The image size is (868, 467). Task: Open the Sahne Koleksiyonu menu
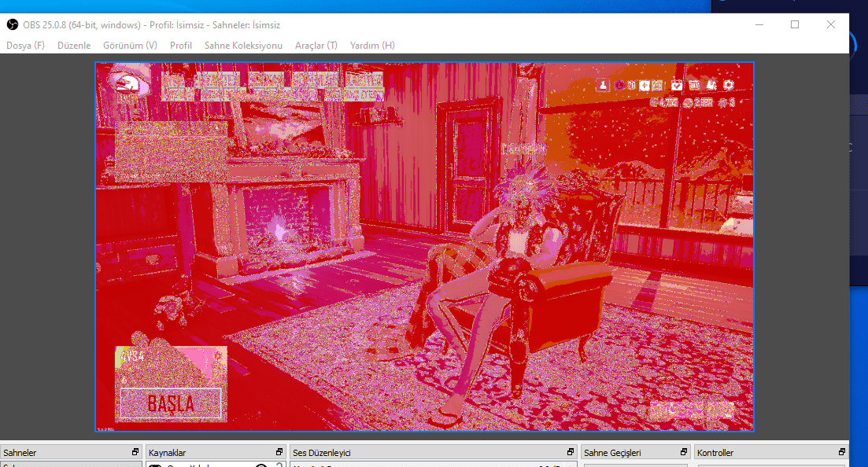(x=244, y=46)
